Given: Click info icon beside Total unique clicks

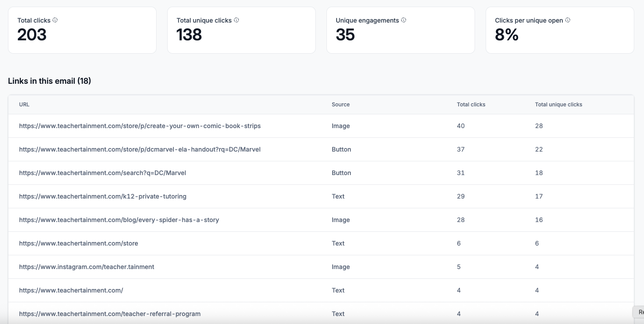Looking at the screenshot, I should coord(236,20).
